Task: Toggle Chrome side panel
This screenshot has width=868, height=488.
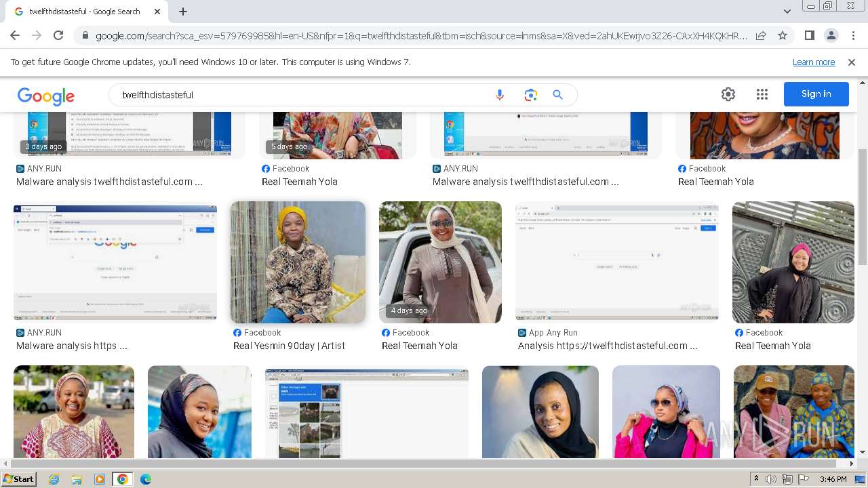Action: click(x=809, y=35)
